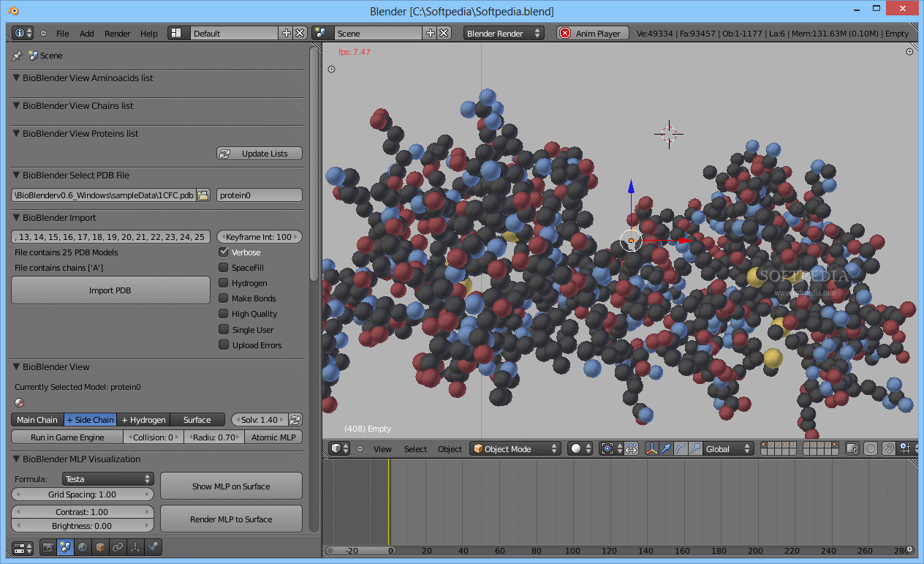Enable the High Quality checkbox
924x564 pixels.
coord(224,314)
